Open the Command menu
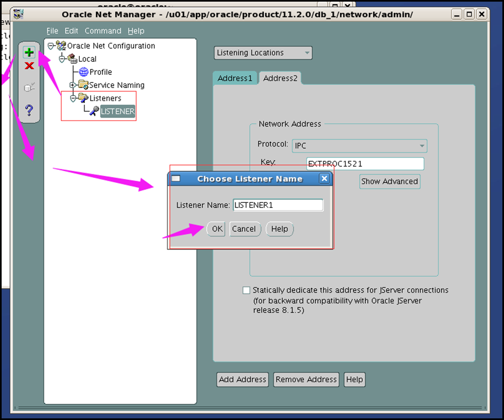This screenshot has height=420, width=504. click(x=103, y=31)
